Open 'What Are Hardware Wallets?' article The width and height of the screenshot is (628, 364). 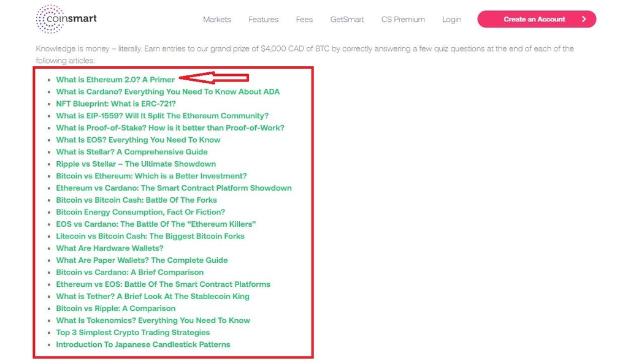click(110, 248)
